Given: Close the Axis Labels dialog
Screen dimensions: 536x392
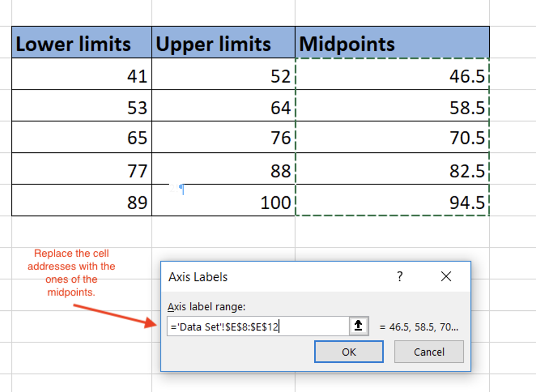Looking at the screenshot, I should [x=446, y=276].
